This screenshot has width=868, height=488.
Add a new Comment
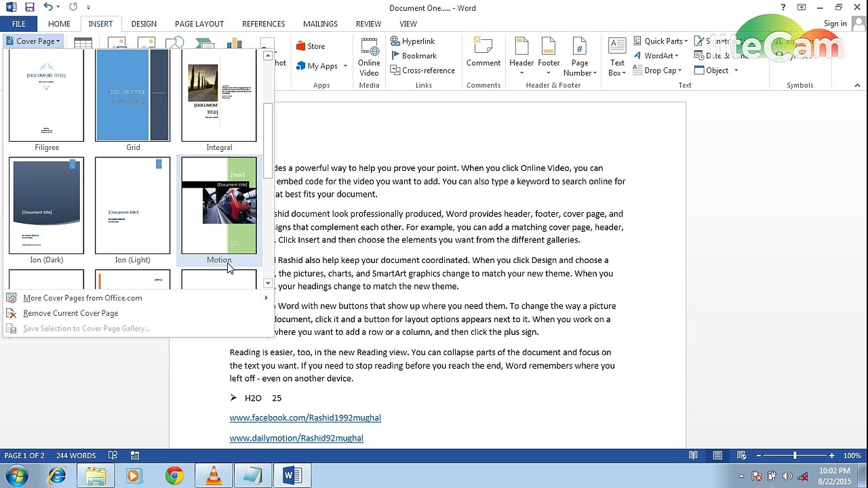pyautogui.click(x=484, y=52)
